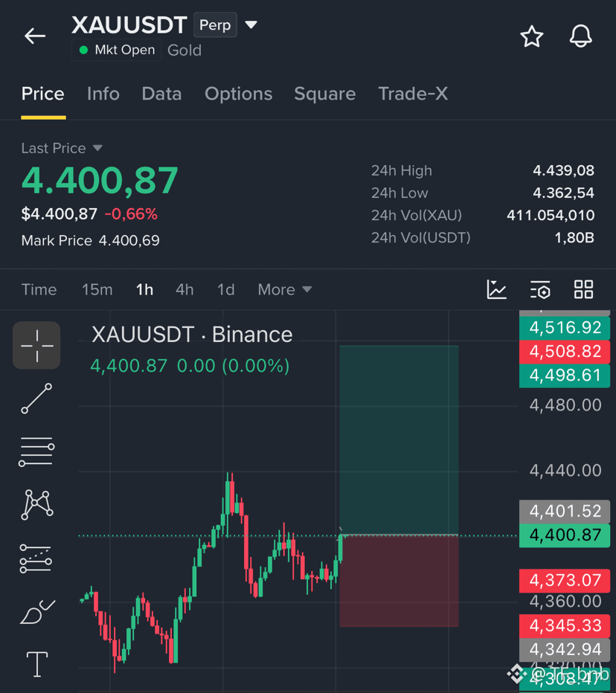Select the Time chart interval

coord(39,289)
